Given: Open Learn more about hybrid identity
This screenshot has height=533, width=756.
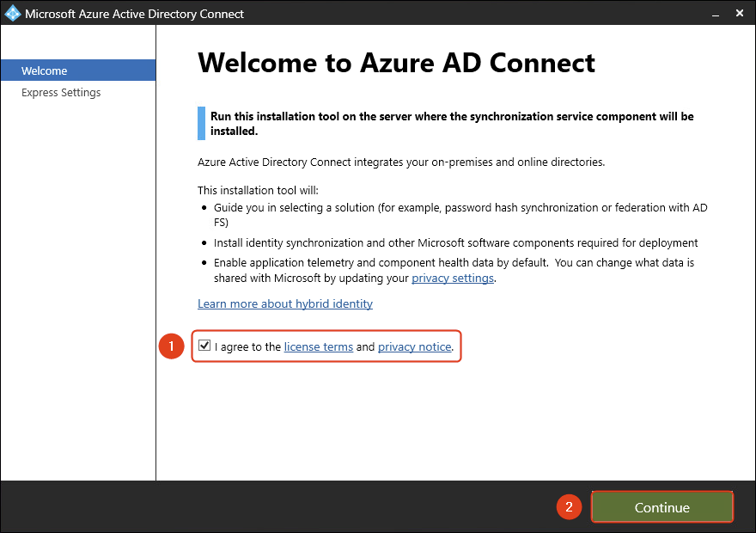Looking at the screenshot, I should 285,303.
